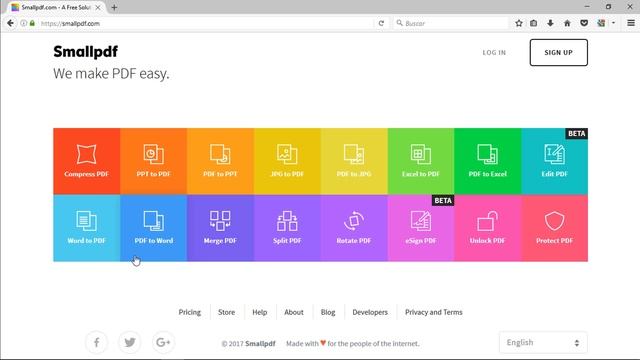Screen dimensions: 640x360
Task: Focus the smallpdf.com address bar
Action: click(x=206, y=23)
